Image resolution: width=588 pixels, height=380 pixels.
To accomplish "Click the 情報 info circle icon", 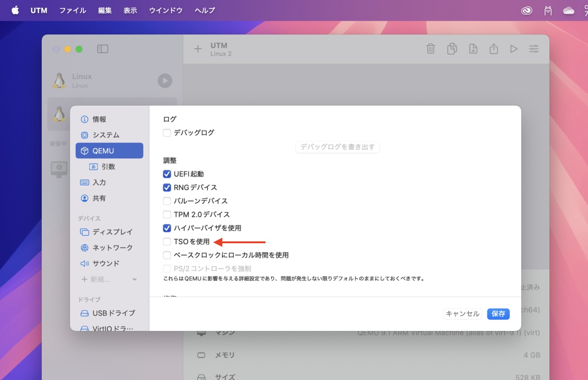I will 85,119.
